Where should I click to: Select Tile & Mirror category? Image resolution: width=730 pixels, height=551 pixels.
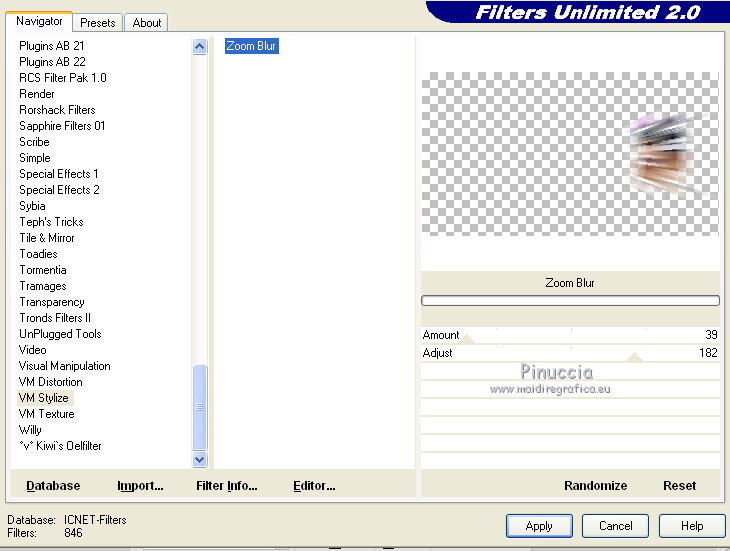point(47,238)
